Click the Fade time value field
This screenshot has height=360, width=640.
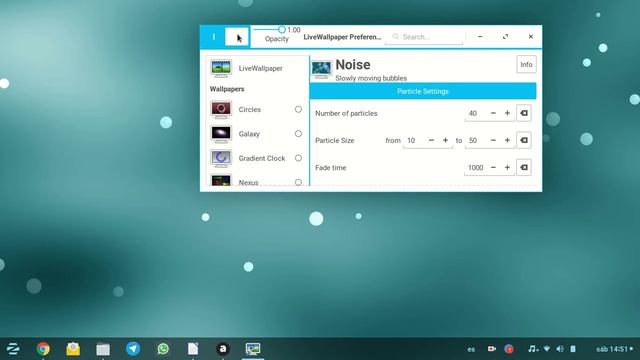[476, 167]
